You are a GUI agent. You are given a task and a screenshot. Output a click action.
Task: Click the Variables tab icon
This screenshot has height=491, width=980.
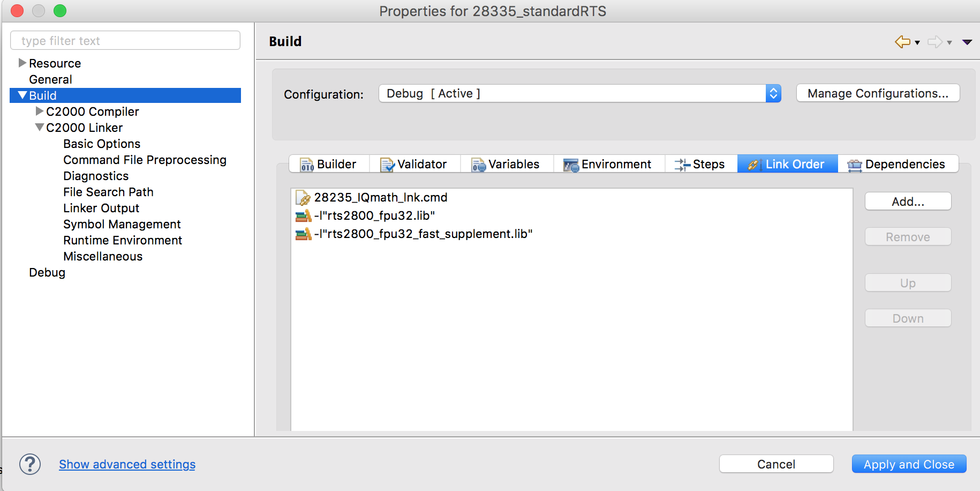coord(478,165)
